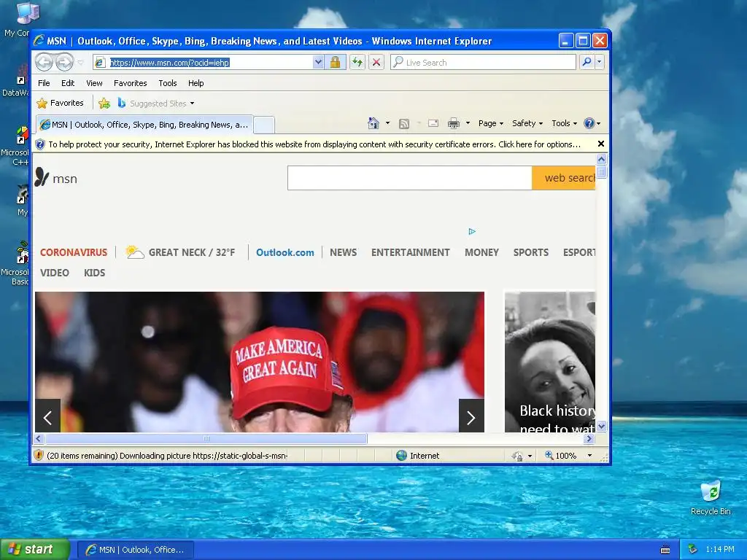Screen dimensions: 747x560
Task: Click the vertical scrollbar down arrow
Action: [x=601, y=426]
